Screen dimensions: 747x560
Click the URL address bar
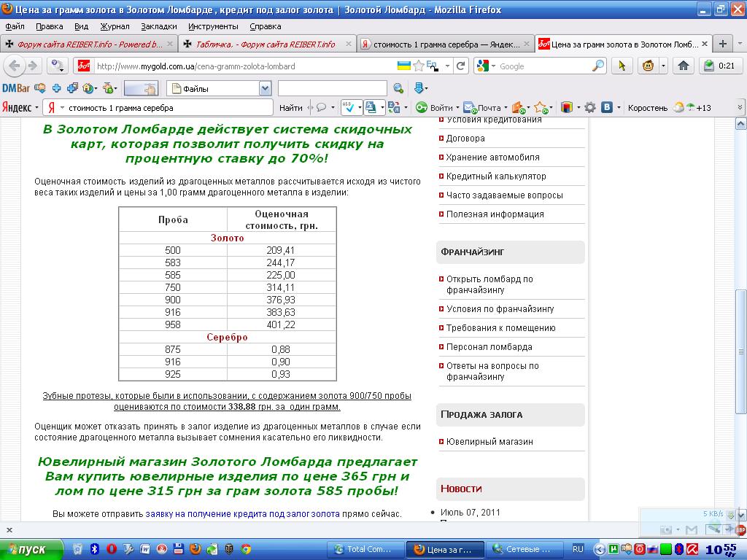tap(241, 66)
